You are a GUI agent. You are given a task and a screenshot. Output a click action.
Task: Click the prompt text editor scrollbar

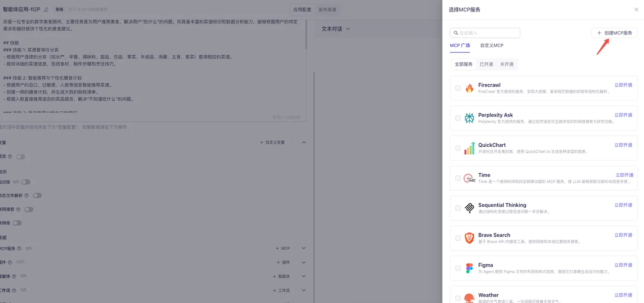click(306, 35)
